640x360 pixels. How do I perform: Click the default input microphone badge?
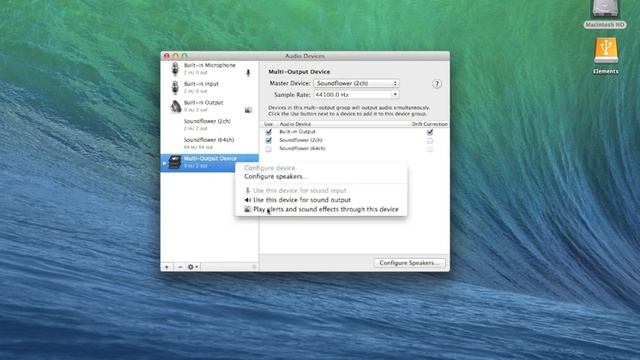248,73
